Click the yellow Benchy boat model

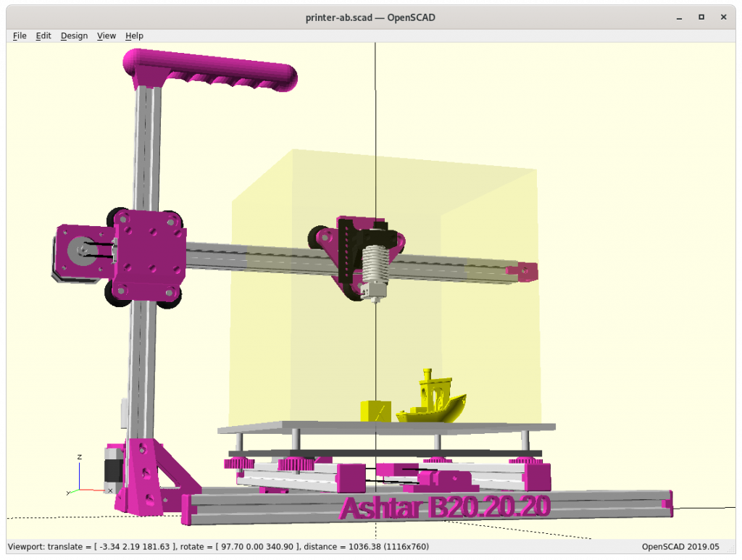pos(433,397)
